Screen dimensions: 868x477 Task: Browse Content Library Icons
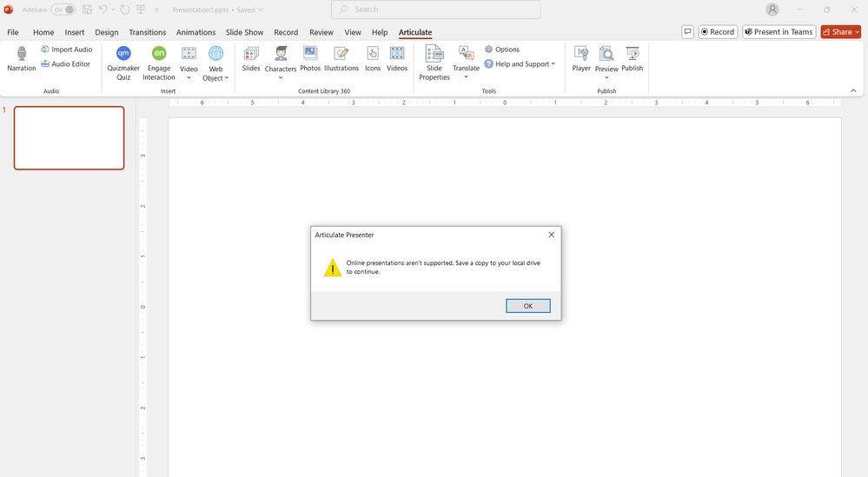coord(373,59)
